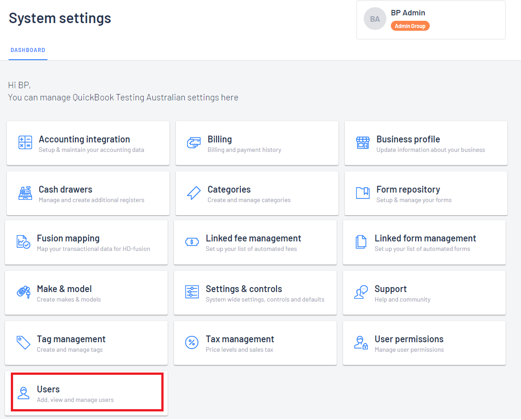
Task: Click 'Set up your list of automated forms'
Action: coord(422,249)
